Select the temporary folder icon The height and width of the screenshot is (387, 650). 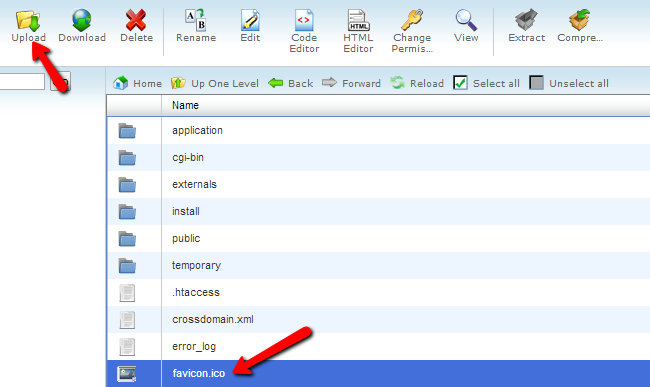(127, 266)
